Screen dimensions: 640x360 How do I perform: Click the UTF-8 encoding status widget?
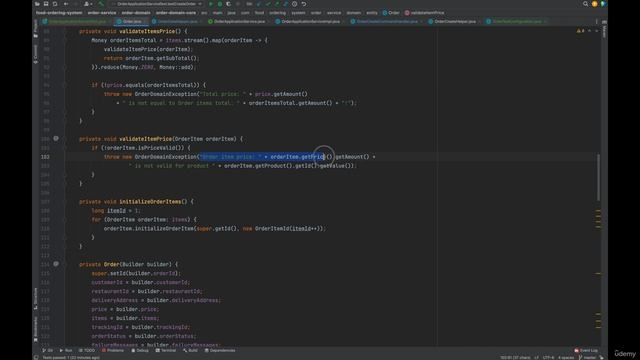click(x=549, y=358)
